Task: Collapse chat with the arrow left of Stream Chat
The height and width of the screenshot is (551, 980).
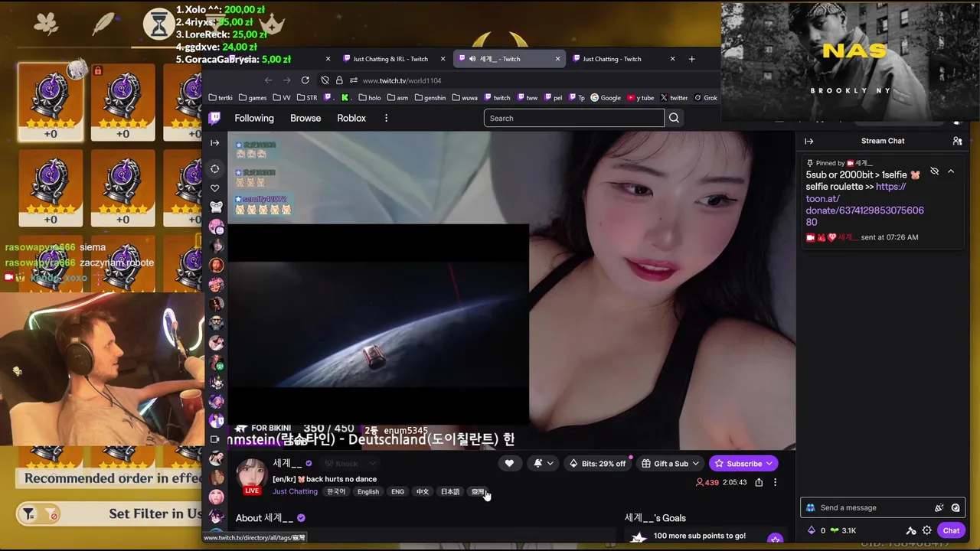Action: click(808, 141)
